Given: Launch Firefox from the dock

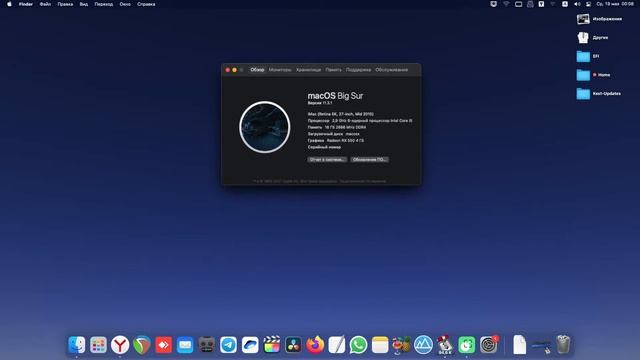Looking at the screenshot, I should [315, 345].
